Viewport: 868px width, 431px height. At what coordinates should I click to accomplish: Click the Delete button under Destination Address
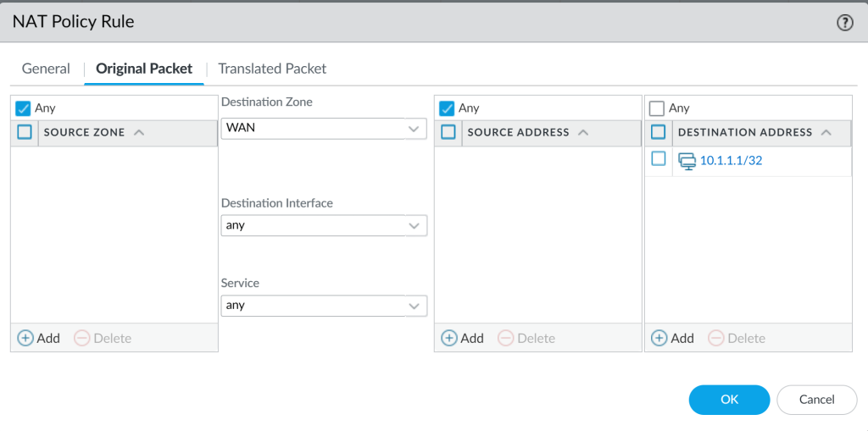(x=737, y=338)
